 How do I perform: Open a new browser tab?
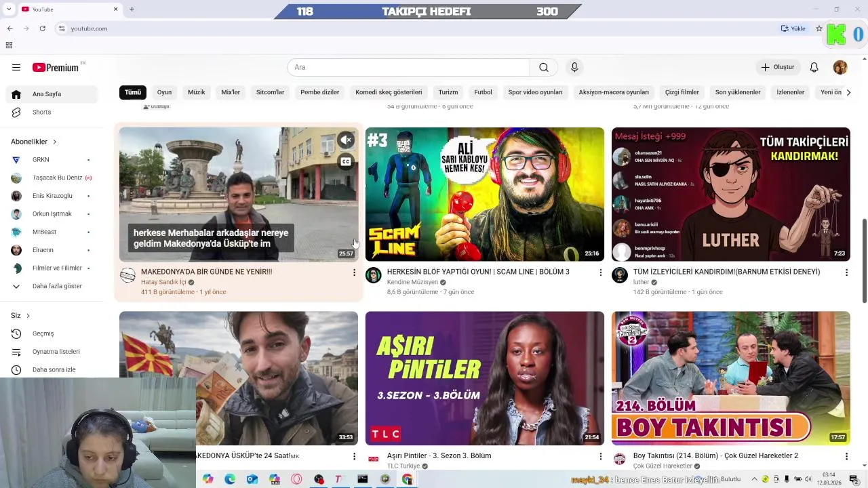[x=132, y=9]
